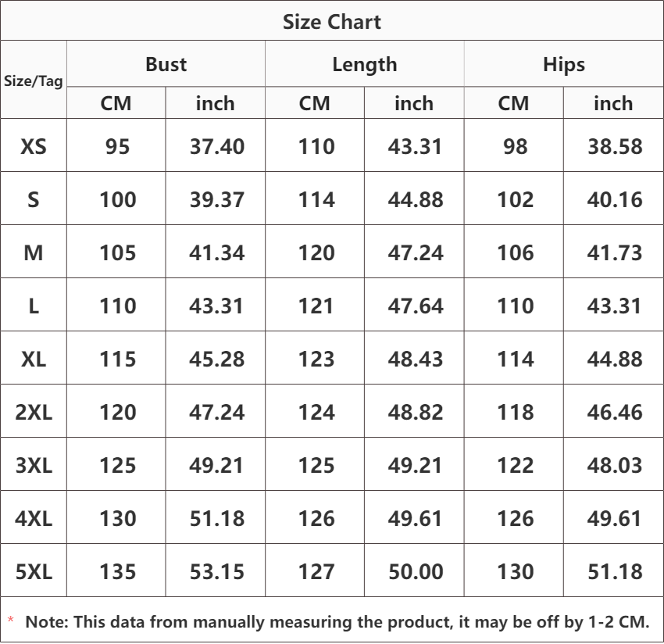
Task: Click the Size/Tag header cell
Action: click(34, 80)
